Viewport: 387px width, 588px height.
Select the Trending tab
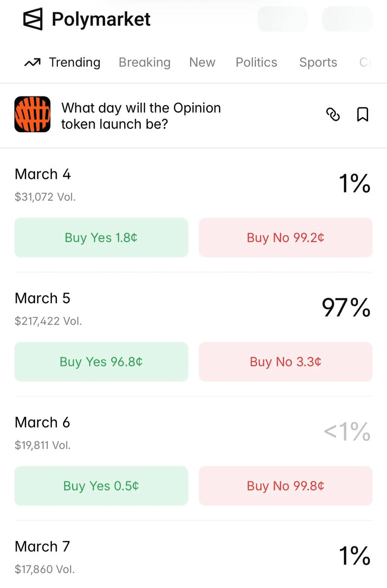(x=63, y=62)
